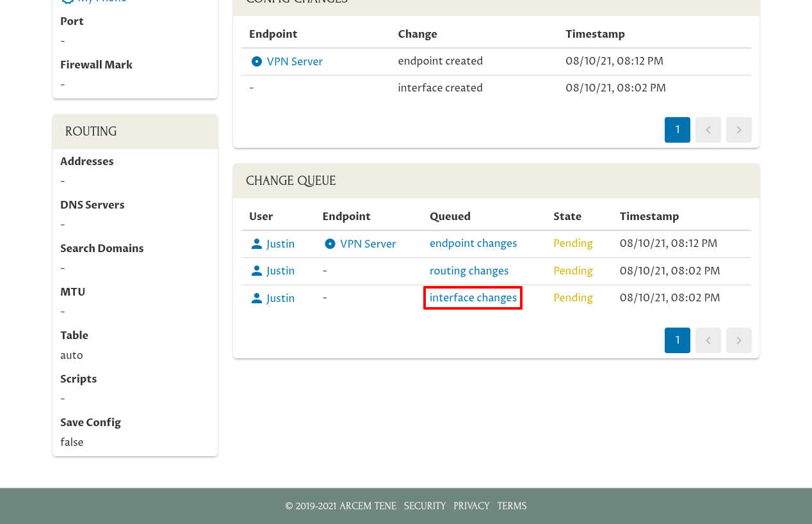812x524 pixels.
Task: Click the 'interface created' change cell
Action: [x=441, y=88]
